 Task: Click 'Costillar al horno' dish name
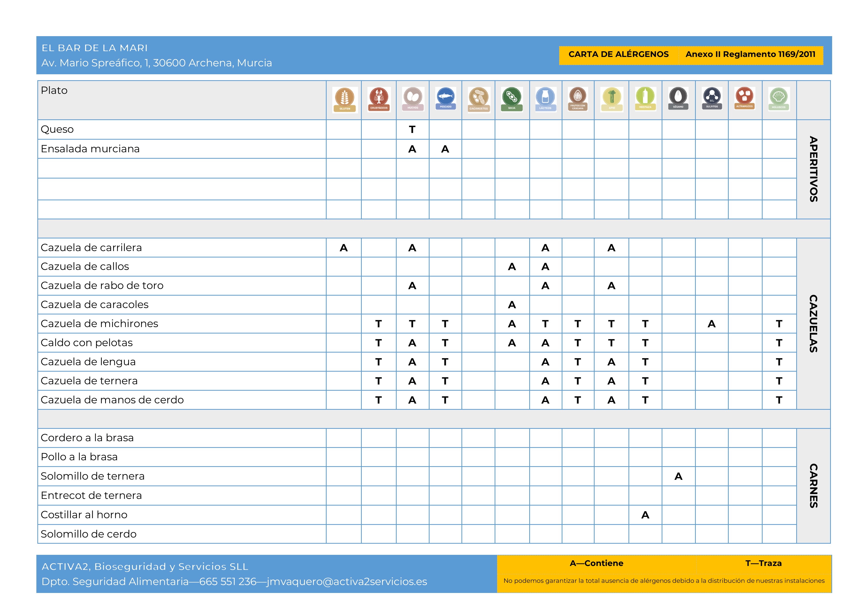point(84,514)
